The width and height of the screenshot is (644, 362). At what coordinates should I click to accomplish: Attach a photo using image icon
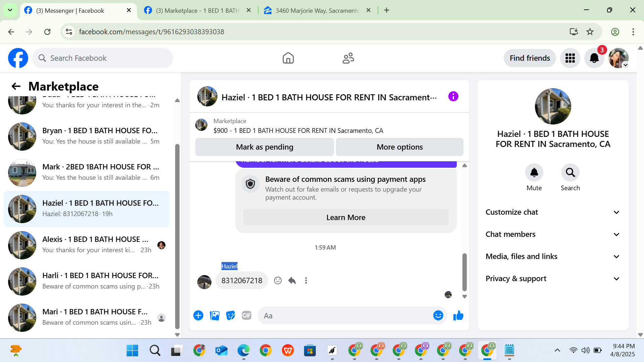coord(214,315)
